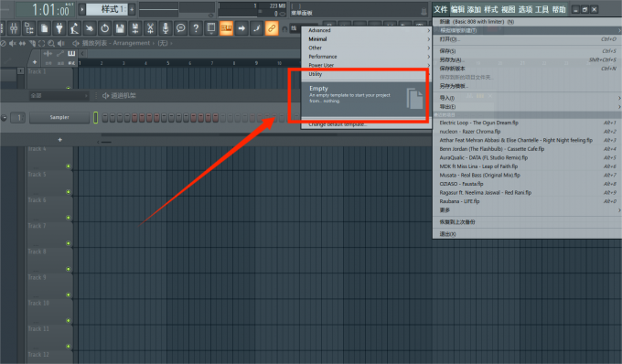Open the 添加 menu

474,9
